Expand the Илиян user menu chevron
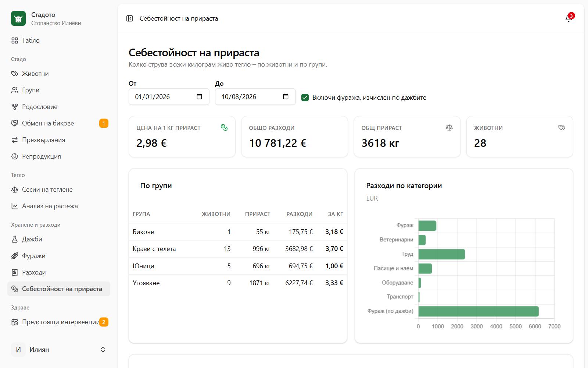 103,350
